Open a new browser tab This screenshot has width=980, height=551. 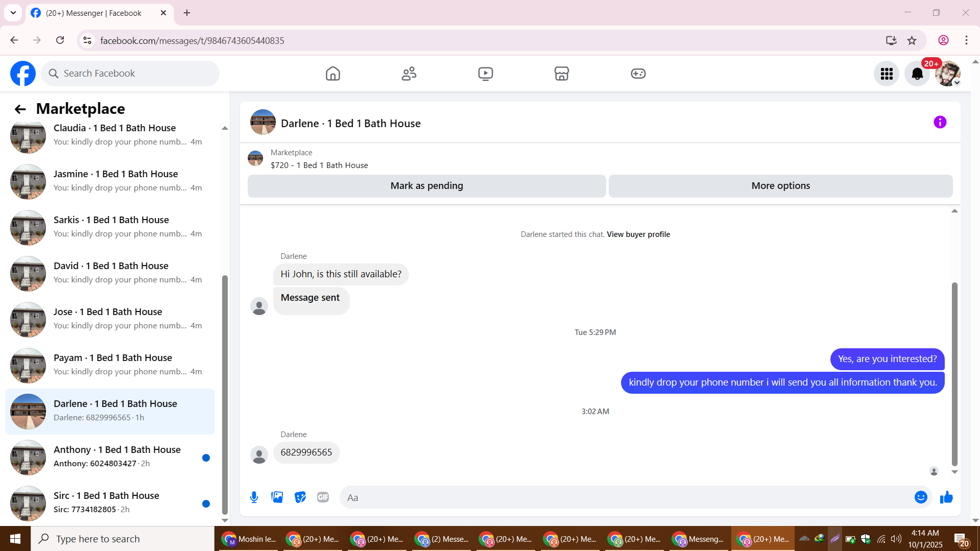187,13
